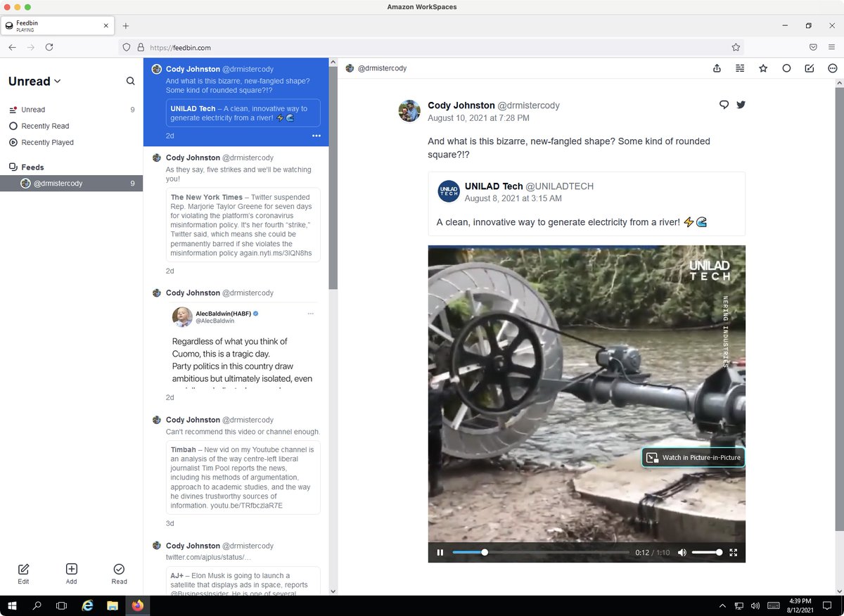The height and width of the screenshot is (616, 844).
Task: Select the @drmistercody feed
Action: [x=71, y=184]
